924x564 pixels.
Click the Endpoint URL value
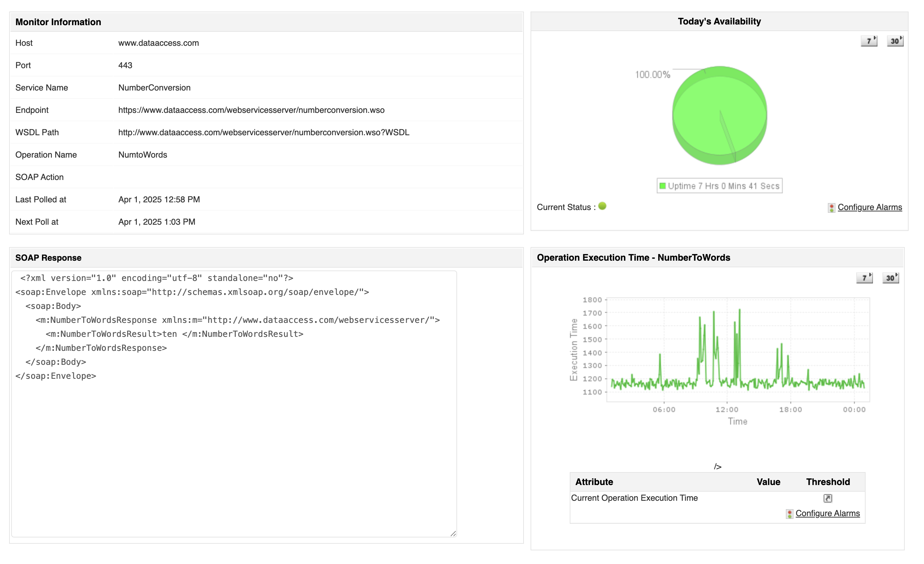pyautogui.click(x=251, y=110)
